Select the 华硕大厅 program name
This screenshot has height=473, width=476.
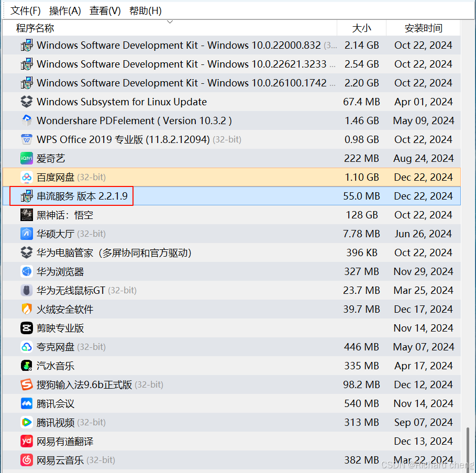[56, 234]
